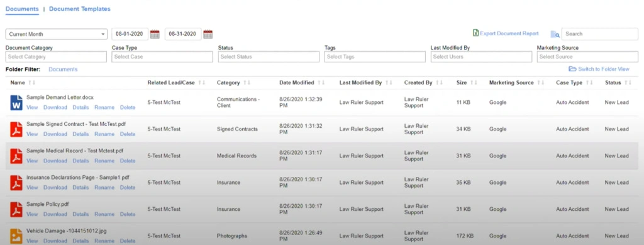The width and height of the screenshot is (644, 245).
Task: Download Sample Signed Contract pdf
Action: tap(55, 134)
